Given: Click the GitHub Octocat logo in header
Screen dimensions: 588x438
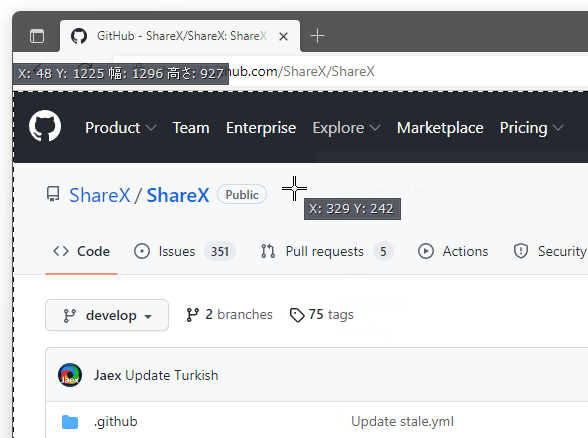Looking at the screenshot, I should [x=45, y=126].
